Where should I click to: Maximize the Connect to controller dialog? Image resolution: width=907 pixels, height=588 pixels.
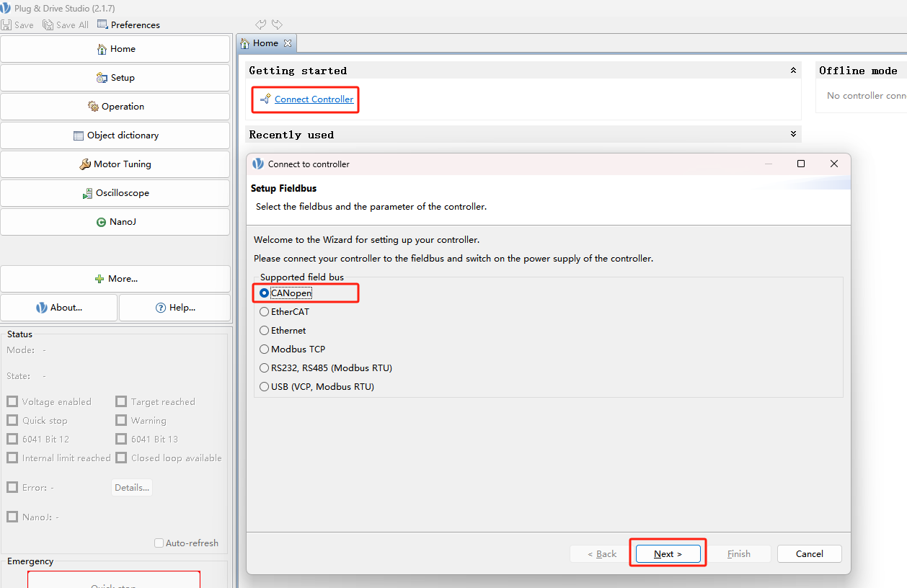click(801, 164)
